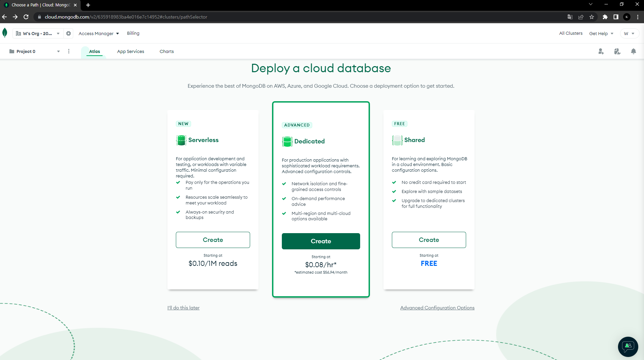This screenshot has height=360, width=644.
Task: Toggle the browser side panel
Action: (616, 17)
